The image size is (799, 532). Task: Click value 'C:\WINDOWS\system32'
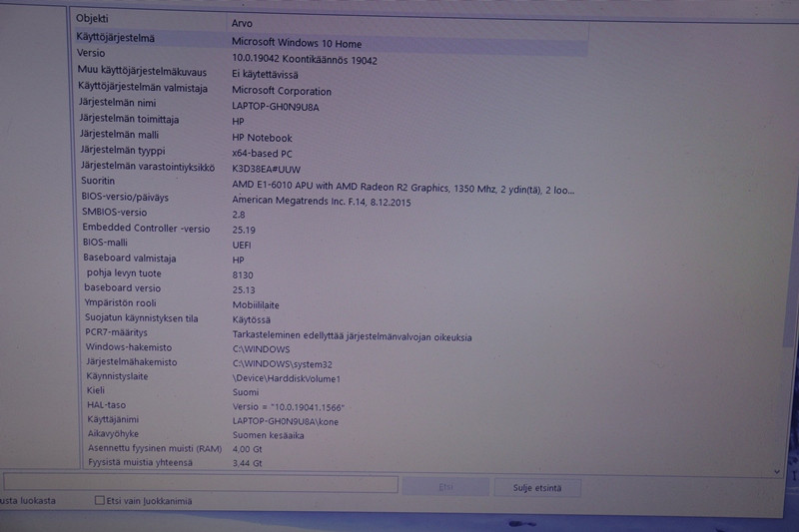click(283, 364)
